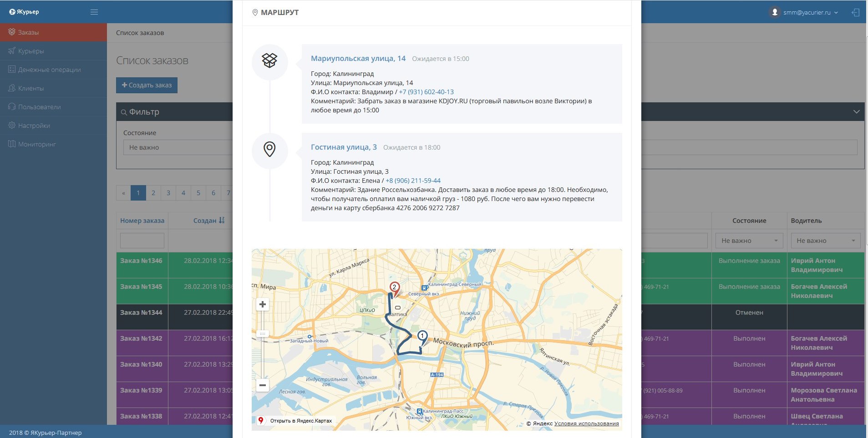This screenshot has width=868, height=438.
Task: Open Денежные операции in the sidebar
Action: 53,70
